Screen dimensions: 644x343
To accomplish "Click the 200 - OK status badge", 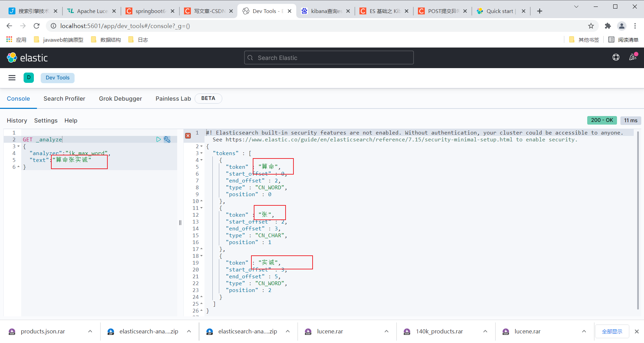I will (602, 120).
